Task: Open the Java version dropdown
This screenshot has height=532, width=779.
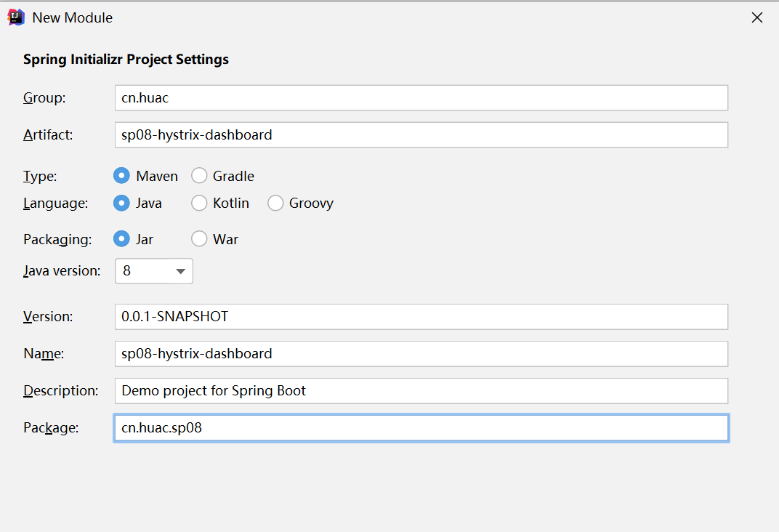Action: pos(153,271)
